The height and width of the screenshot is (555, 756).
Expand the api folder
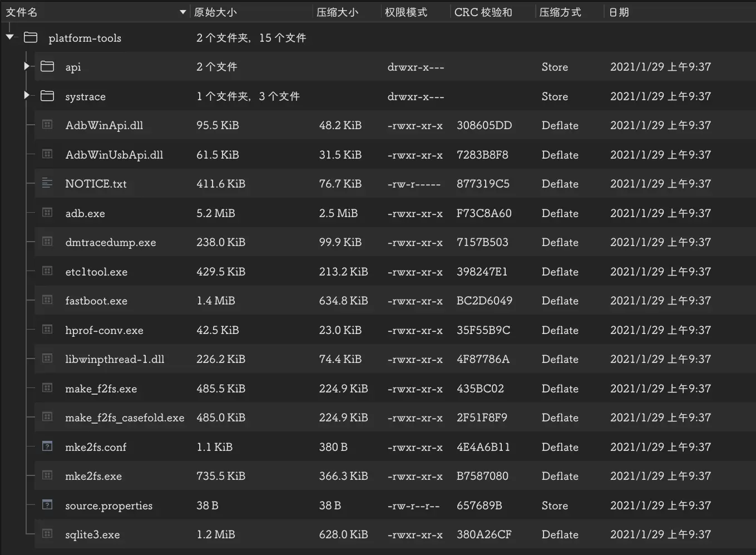click(x=27, y=66)
